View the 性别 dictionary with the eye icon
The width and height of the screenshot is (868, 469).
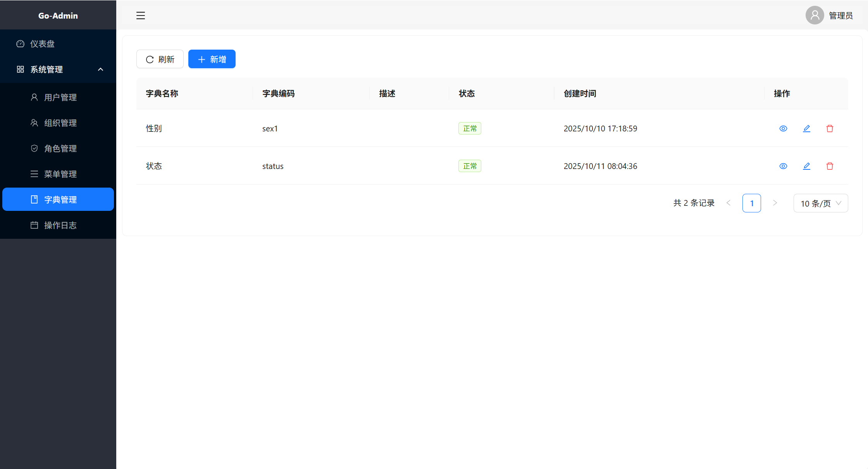[x=783, y=128]
